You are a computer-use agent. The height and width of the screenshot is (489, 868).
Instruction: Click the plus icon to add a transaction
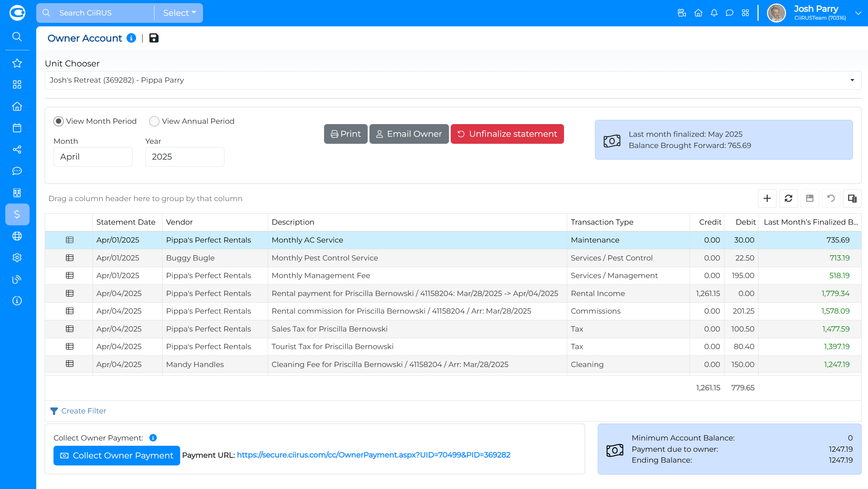[767, 199]
